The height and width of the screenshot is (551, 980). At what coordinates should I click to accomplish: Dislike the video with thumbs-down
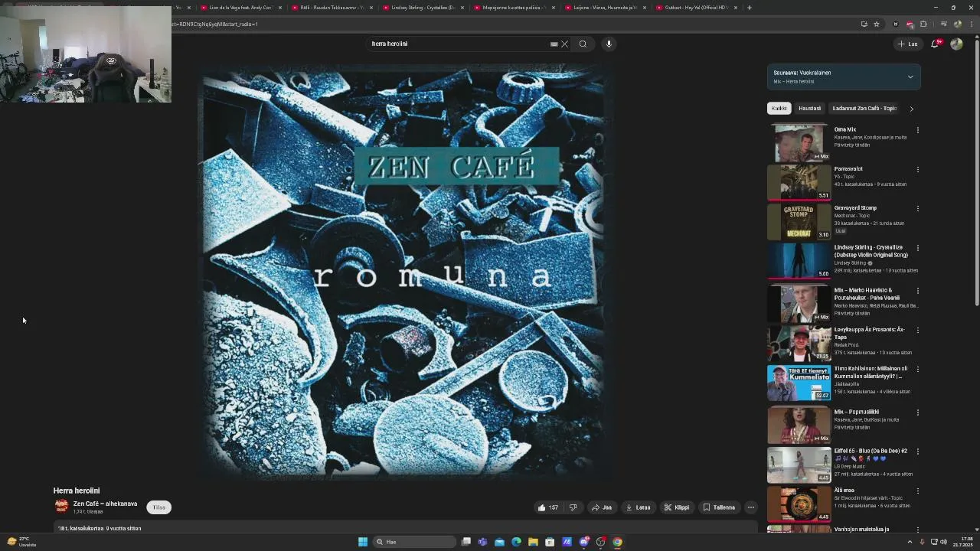[573, 507]
